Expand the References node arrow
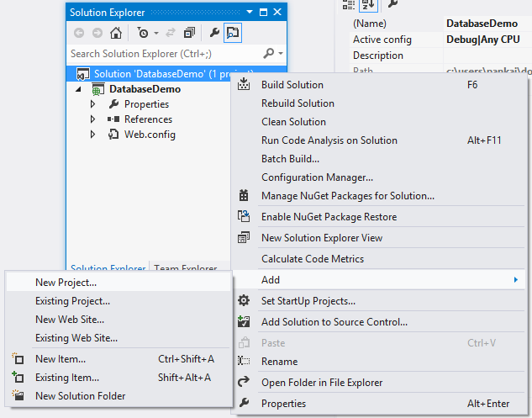 click(x=92, y=119)
